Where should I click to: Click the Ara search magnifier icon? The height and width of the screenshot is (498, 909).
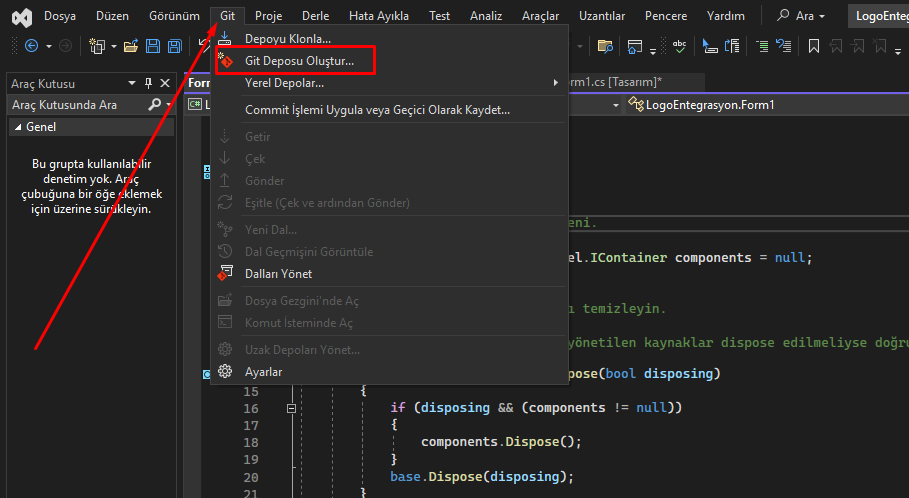pyautogui.click(x=783, y=15)
